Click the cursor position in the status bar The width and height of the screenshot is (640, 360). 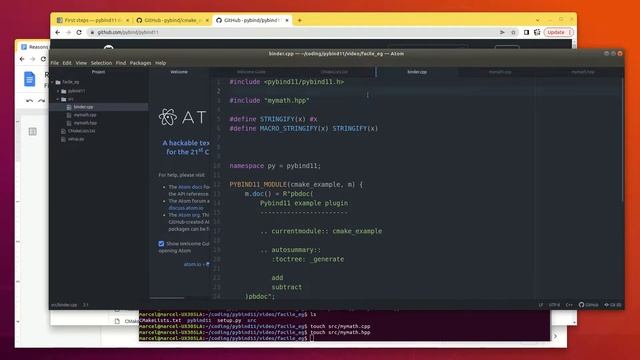coord(86,305)
